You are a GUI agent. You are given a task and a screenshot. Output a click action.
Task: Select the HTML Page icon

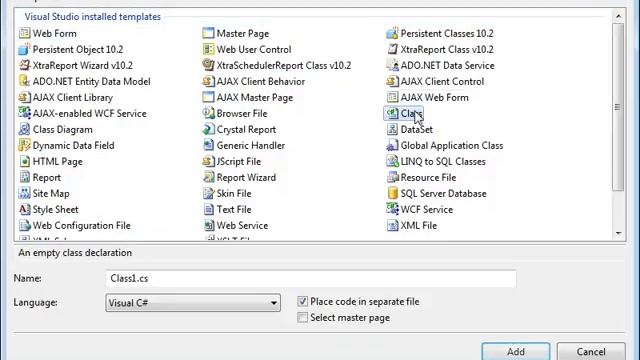click(24, 161)
